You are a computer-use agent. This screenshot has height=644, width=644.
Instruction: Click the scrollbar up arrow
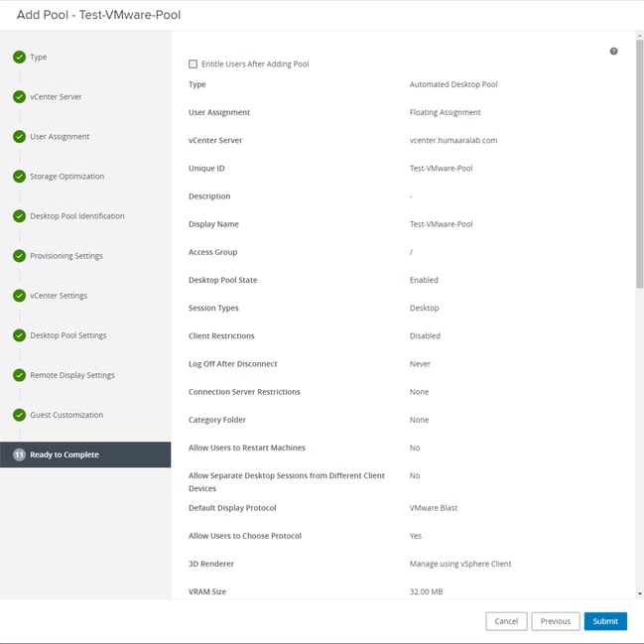click(x=639, y=36)
